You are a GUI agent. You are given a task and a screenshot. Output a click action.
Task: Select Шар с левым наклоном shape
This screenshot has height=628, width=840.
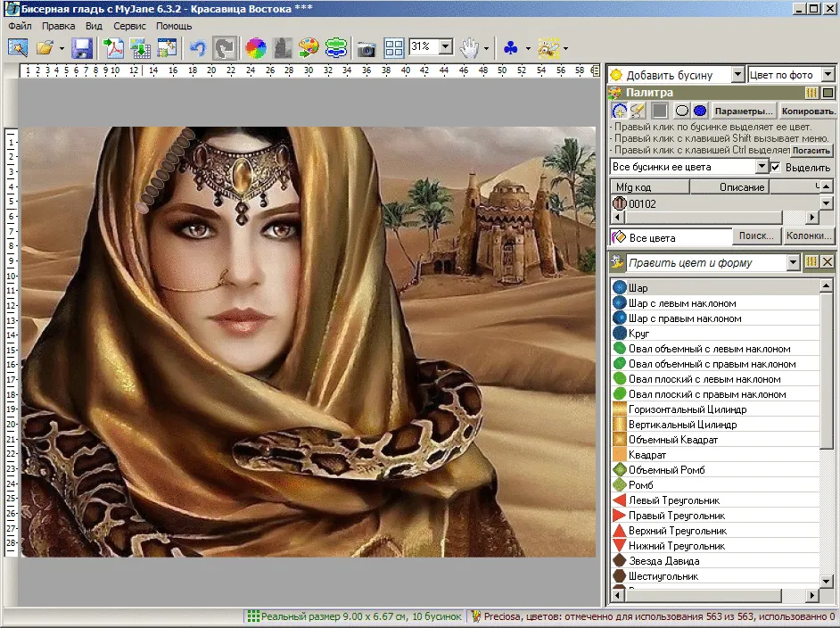pyautogui.click(x=715, y=303)
